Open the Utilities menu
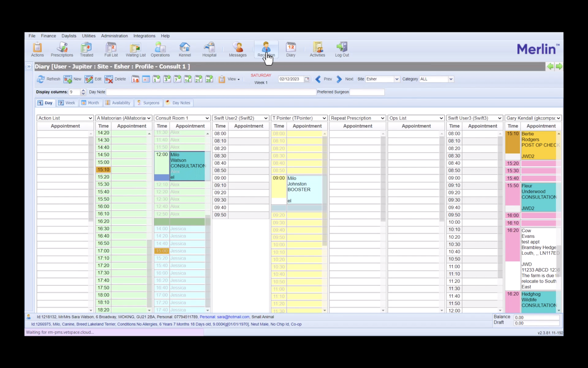 coord(88,36)
